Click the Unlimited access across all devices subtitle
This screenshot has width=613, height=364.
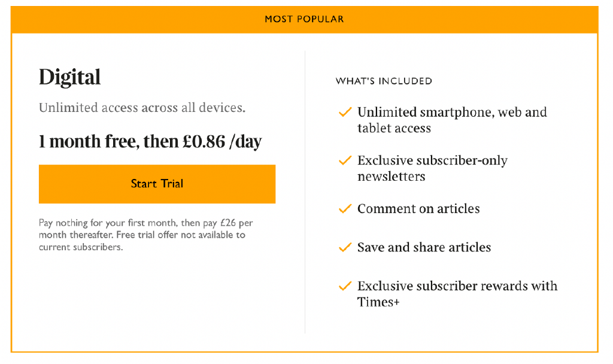click(142, 108)
